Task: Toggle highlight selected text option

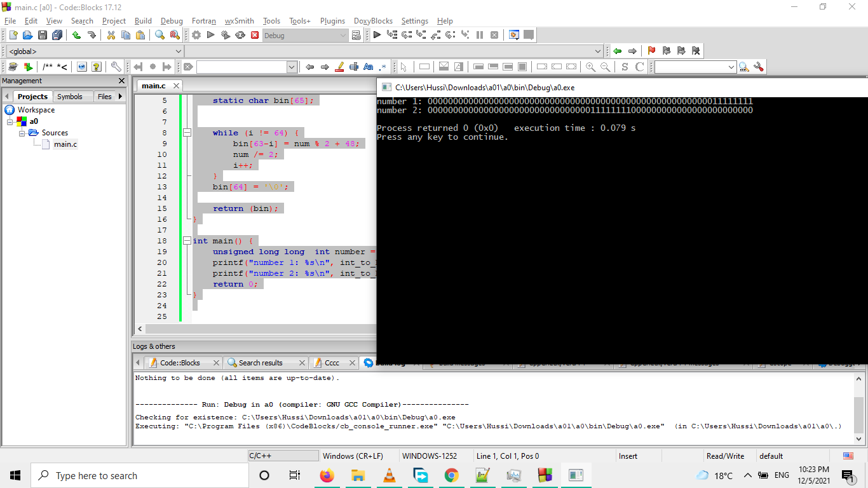Action: tap(339, 67)
